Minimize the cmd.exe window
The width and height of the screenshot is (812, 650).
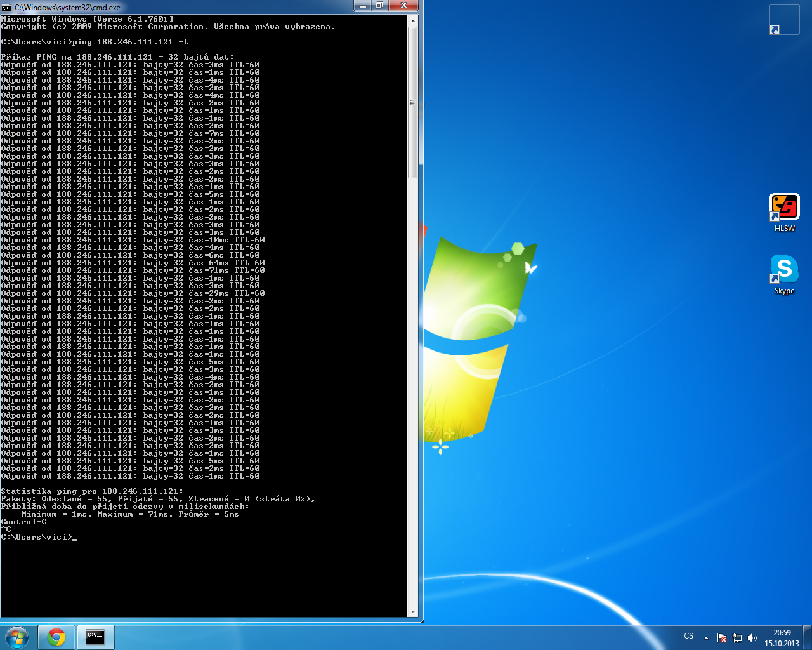[x=362, y=6]
